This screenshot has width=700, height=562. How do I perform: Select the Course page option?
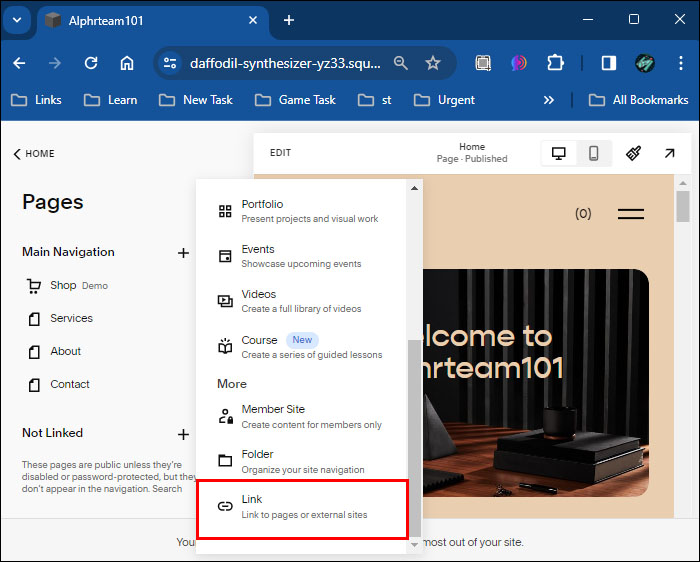tap(302, 347)
